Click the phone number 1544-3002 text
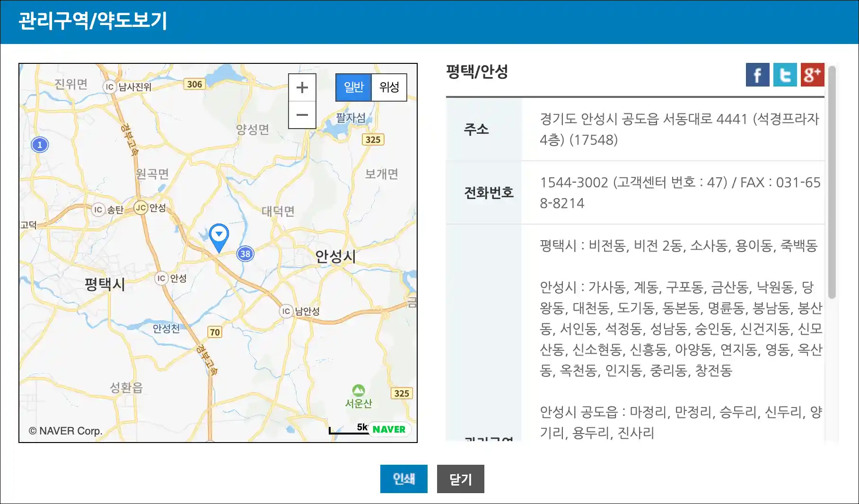Image resolution: width=859 pixels, height=504 pixels. [x=574, y=182]
